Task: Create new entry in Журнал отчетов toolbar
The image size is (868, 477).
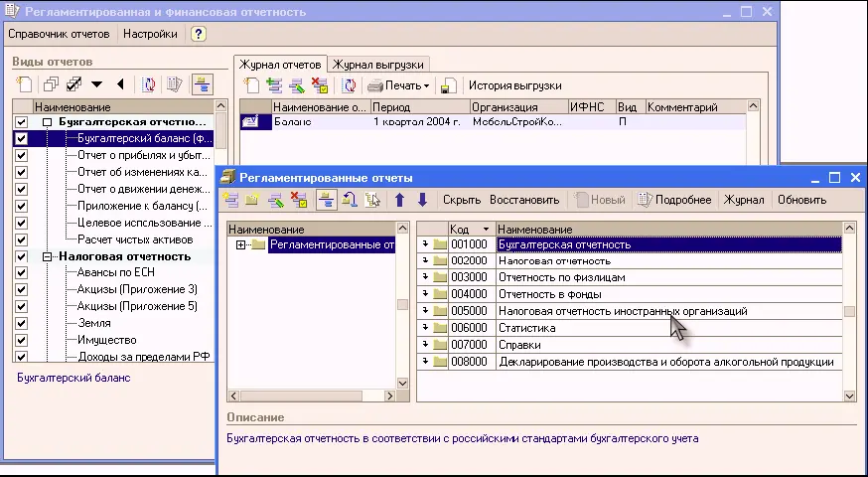Action: point(252,85)
